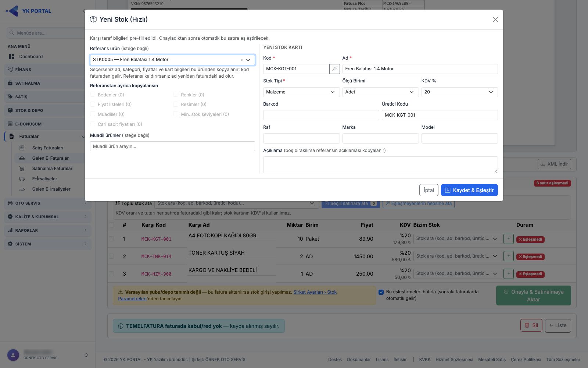Close the Yeni Stok dialog
Screen dimensions: 588x368
(495, 20)
